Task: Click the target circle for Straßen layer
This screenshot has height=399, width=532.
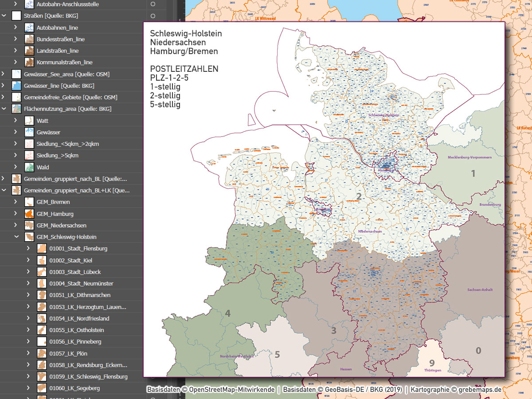Action: [154, 16]
